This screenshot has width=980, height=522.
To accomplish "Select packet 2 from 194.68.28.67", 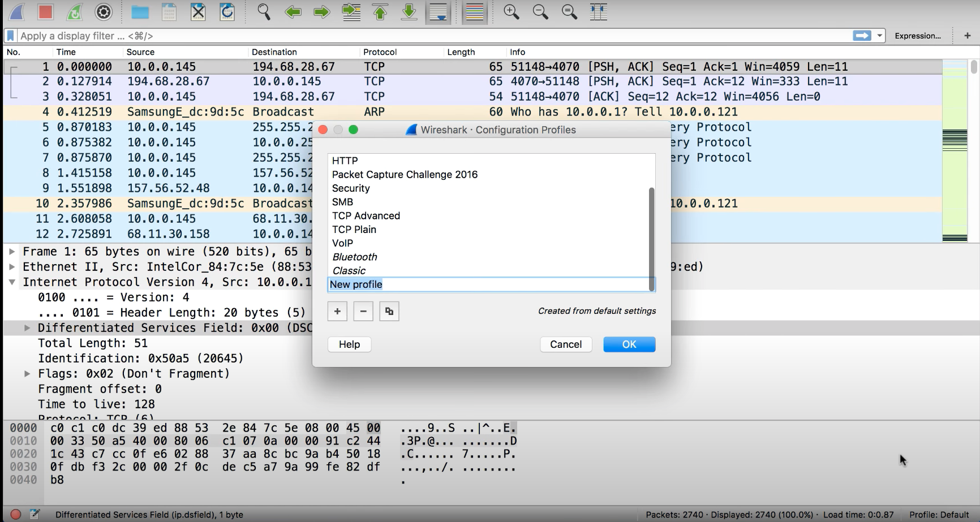I will coord(473,81).
